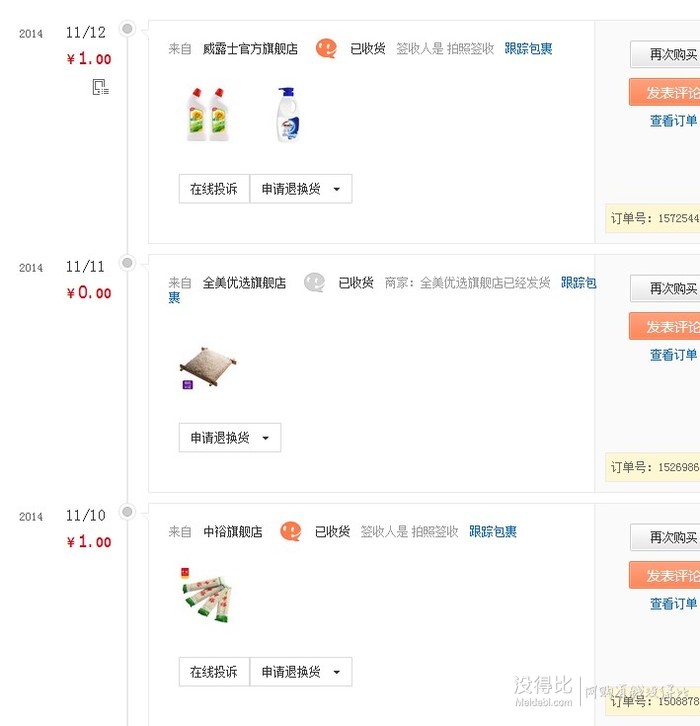
Task: Click the orange chat icon for 威露士官方旗舰店
Action: pyautogui.click(x=326, y=48)
